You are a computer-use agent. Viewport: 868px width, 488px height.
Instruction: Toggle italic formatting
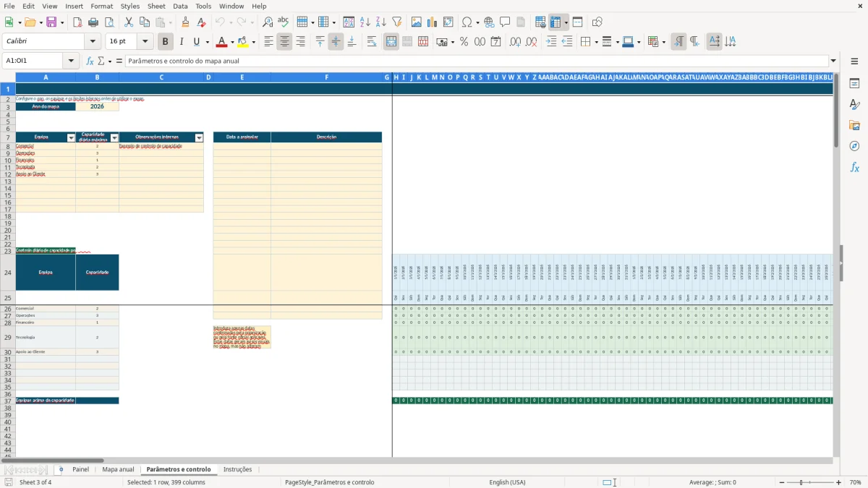coord(182,42)
